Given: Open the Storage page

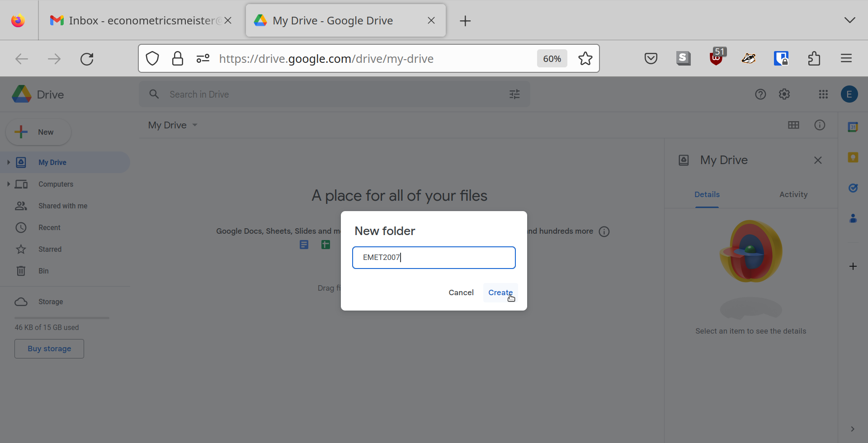Looking at the screenshot, I should tap(51, 302).
